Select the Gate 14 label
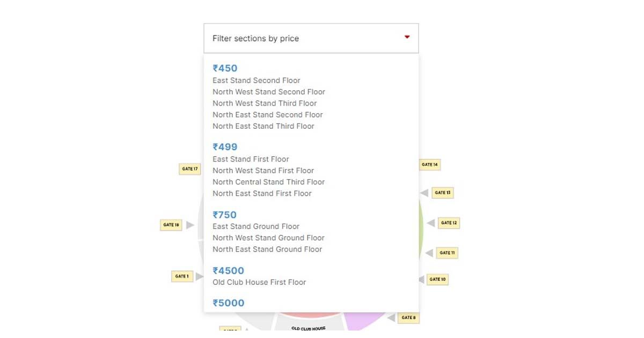The width and height of the screenshot is (644, 338). click(x=430, y=165)
